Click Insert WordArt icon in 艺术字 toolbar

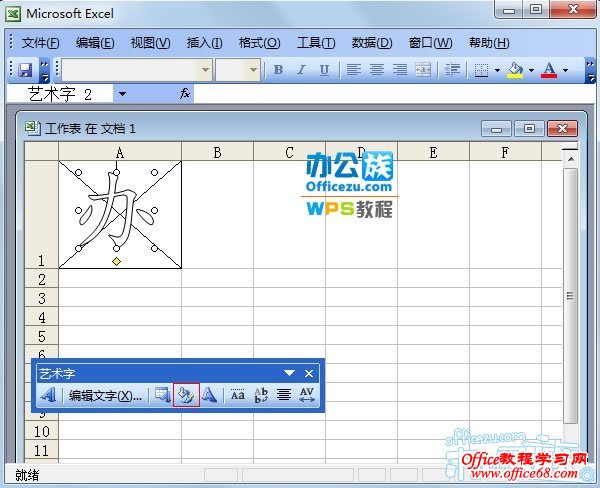pos(49,395)
